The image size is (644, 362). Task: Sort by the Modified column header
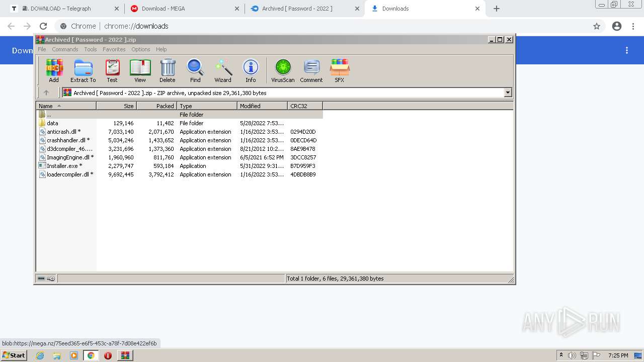pos(262,106)
